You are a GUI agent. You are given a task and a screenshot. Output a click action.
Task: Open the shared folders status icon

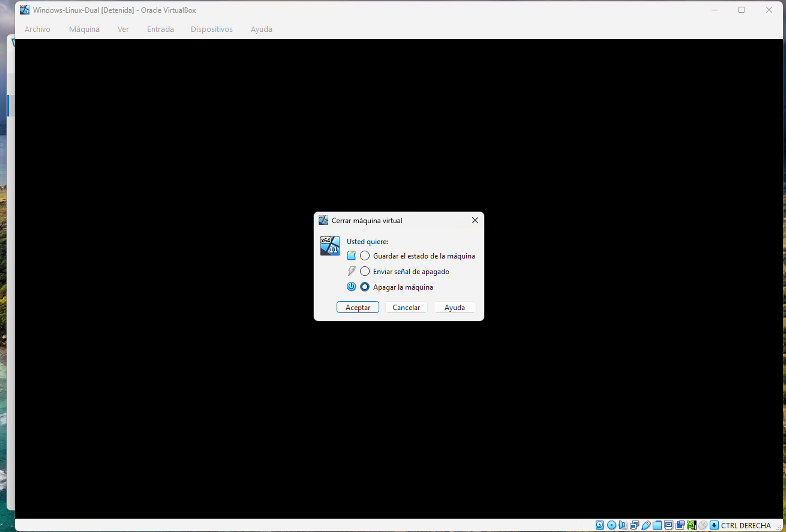coord(657,525)
